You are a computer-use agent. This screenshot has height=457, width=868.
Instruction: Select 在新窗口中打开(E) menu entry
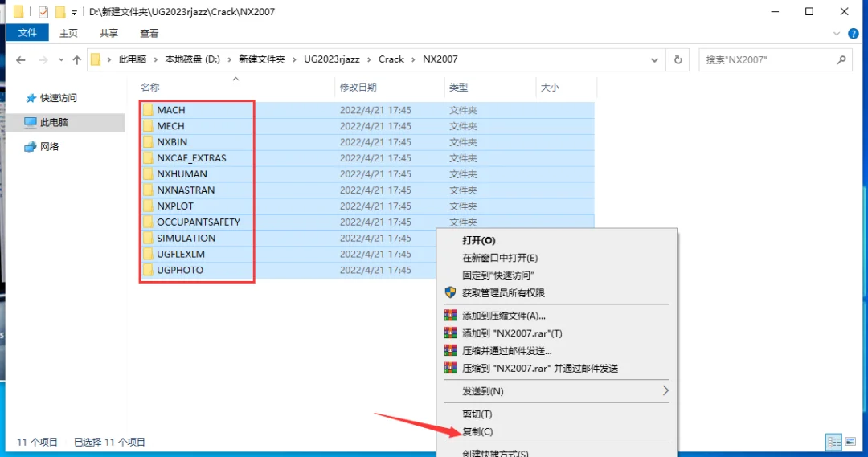click(500, 258)
